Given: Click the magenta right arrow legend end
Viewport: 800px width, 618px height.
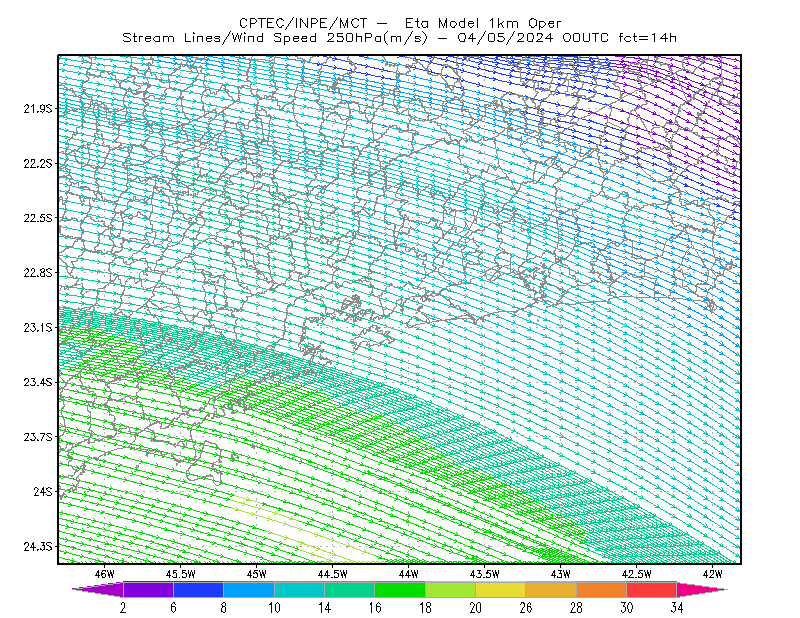Looking at the screenshot, I should [x=702, y=589].
